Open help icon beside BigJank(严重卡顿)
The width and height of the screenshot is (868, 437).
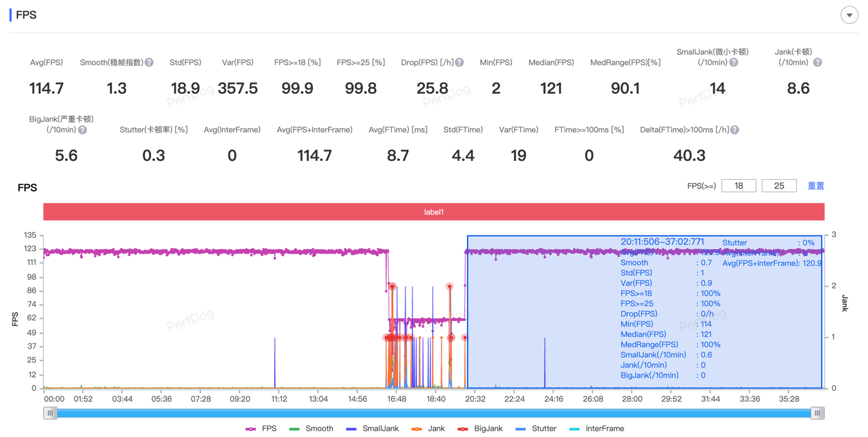83,130
